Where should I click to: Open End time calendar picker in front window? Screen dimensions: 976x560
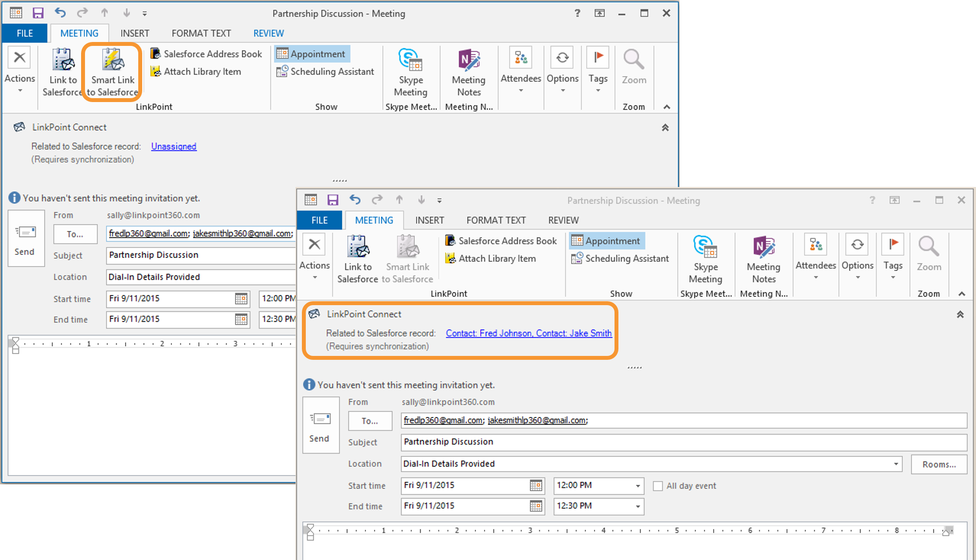click(536, 506)
